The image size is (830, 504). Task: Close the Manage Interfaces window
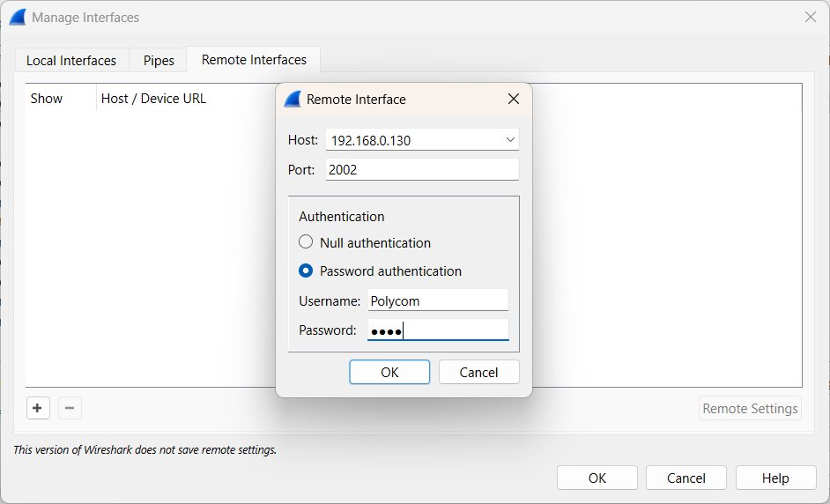811,17
